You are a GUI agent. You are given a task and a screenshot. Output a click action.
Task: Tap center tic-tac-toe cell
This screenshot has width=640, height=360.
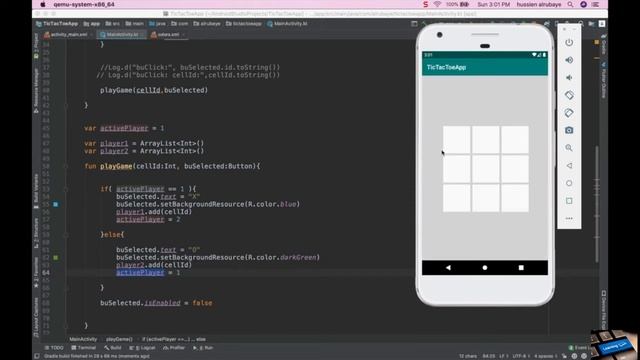(486, 169)
